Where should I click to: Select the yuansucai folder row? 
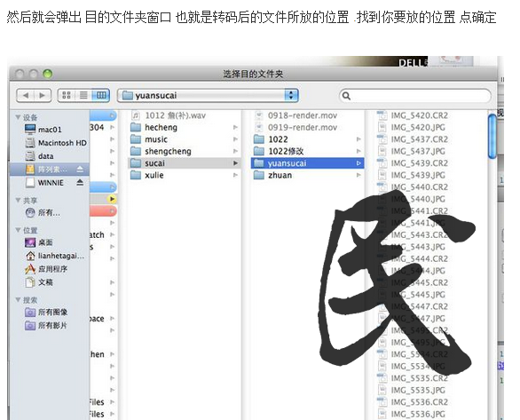[x=307, y=163]
